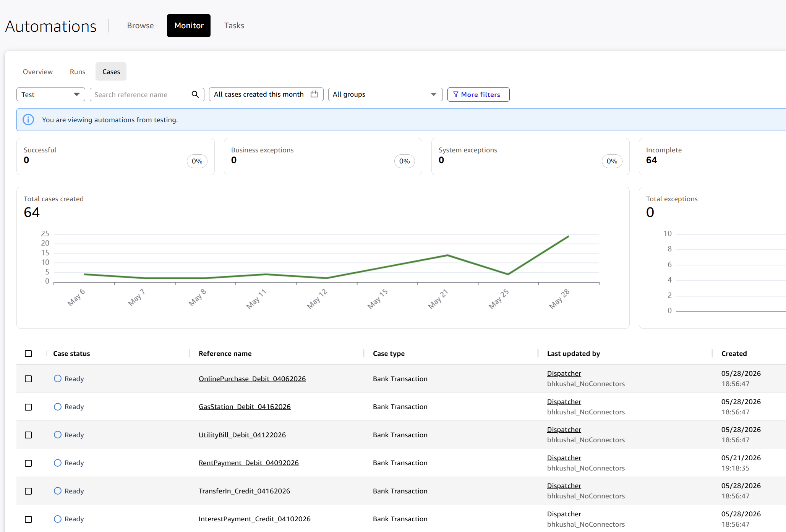Check the InterestPayment_Credit_04102026 row checkbox

pyautogui.click(x=28, y=519)
